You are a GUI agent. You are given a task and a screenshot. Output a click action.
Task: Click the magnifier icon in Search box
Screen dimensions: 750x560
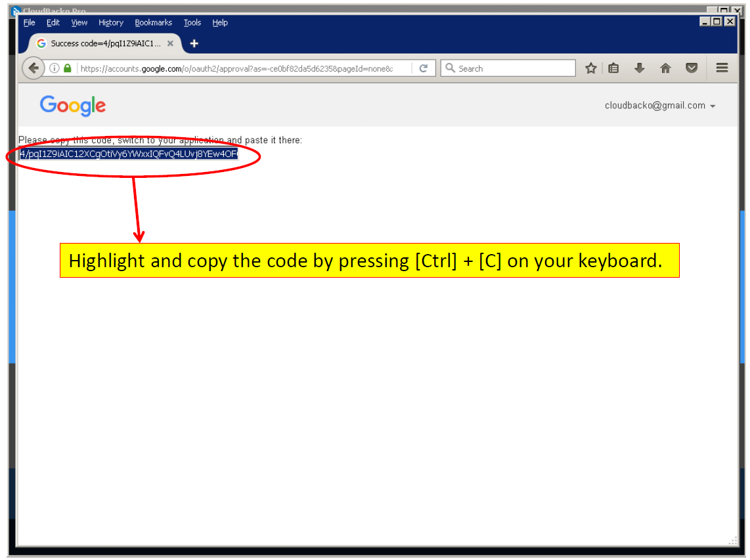pos(450,68)
